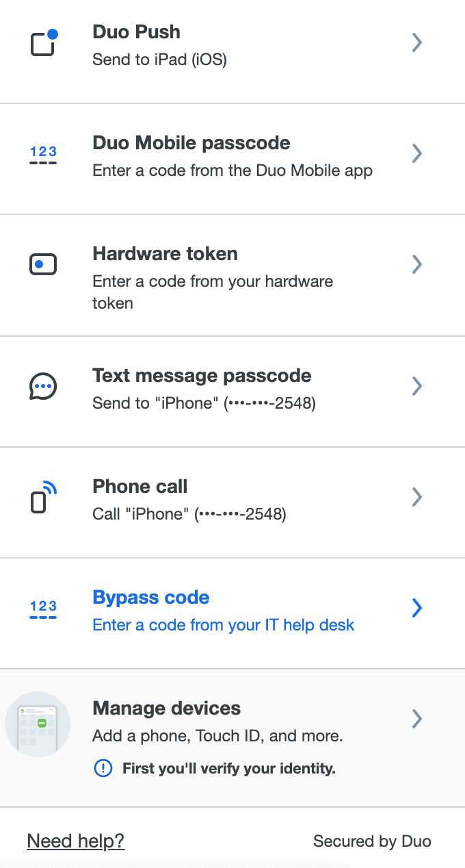
Task: Click the identity verification info icon
Action: (102, 769)
